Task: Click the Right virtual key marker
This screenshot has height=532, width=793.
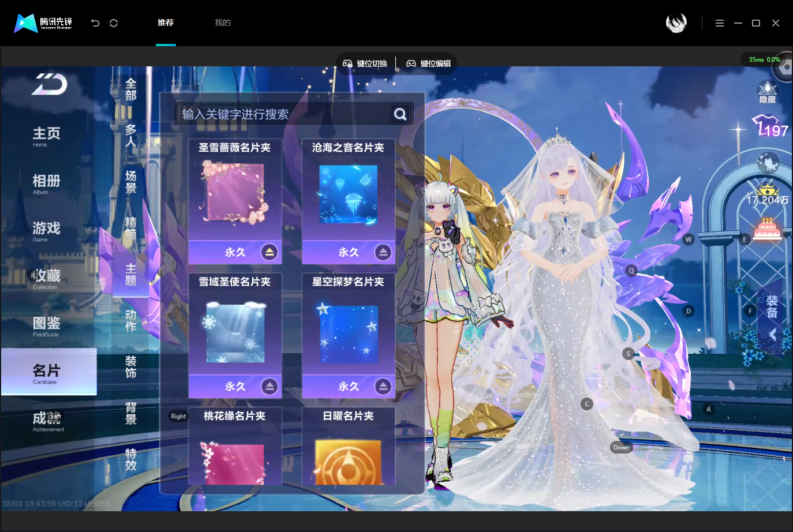Action: [x=178, y=416]
